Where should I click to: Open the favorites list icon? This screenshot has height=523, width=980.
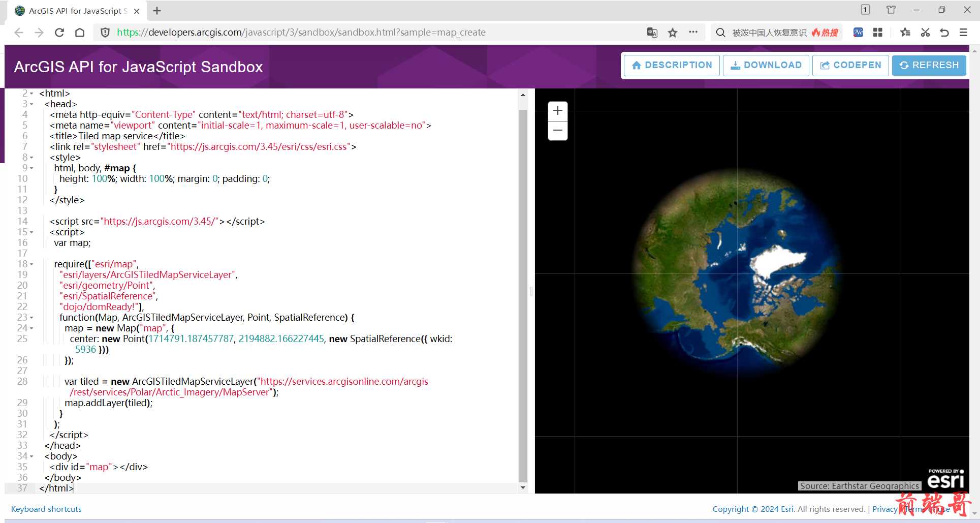905,33
